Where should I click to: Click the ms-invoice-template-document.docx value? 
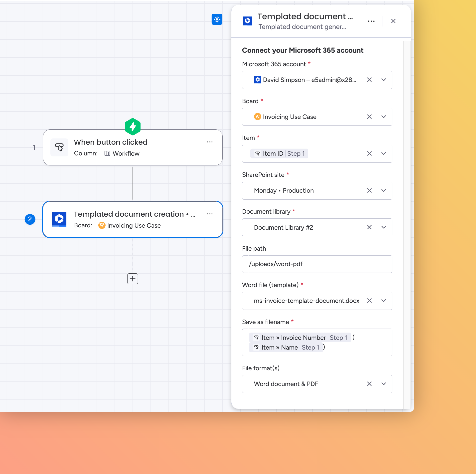pyautogui.click(x=307, y=301)
